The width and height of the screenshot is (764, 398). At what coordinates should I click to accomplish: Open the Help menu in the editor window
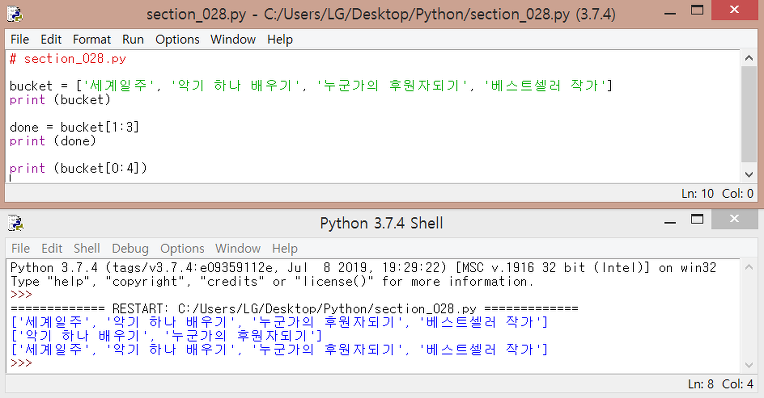[280, 39]
